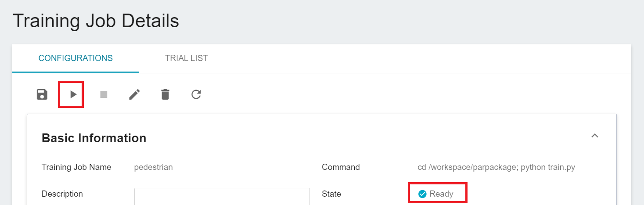Click the pedestrian job name value
The width and height of the screenshot is (644, 205).
tap(153, 167)
